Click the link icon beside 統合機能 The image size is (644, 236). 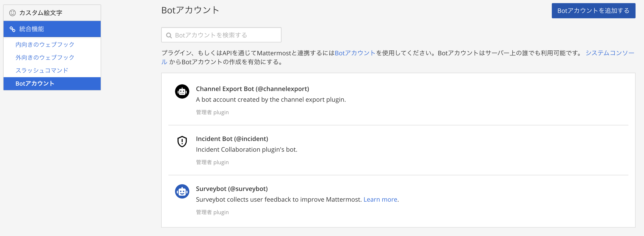point(12,29)
